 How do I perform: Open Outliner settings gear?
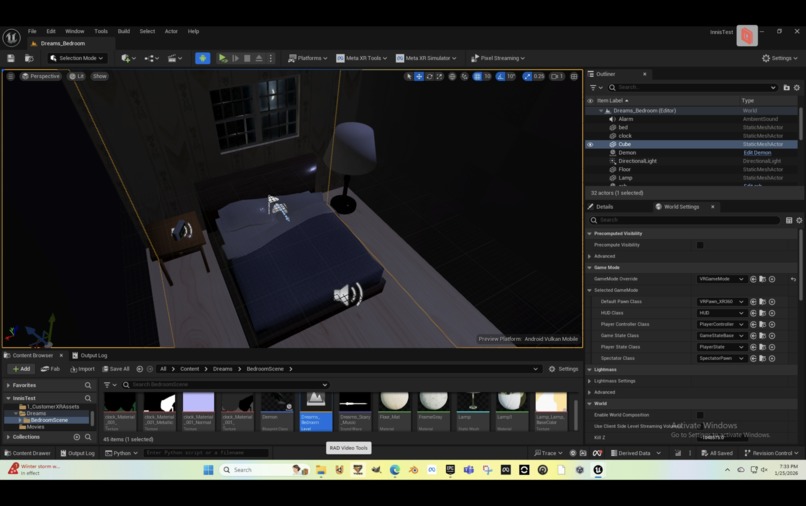pyautogui.click(x=797, y=87)
